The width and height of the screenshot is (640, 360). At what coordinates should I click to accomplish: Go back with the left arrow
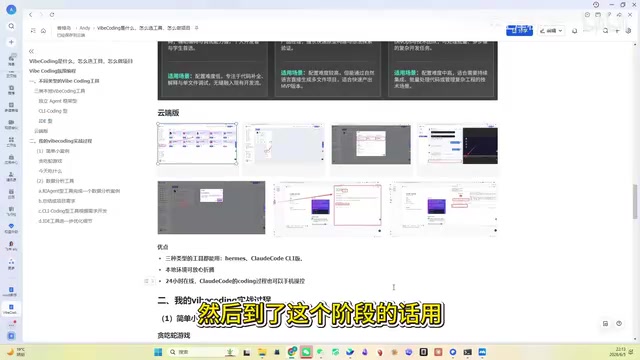[x=31, y=15]
